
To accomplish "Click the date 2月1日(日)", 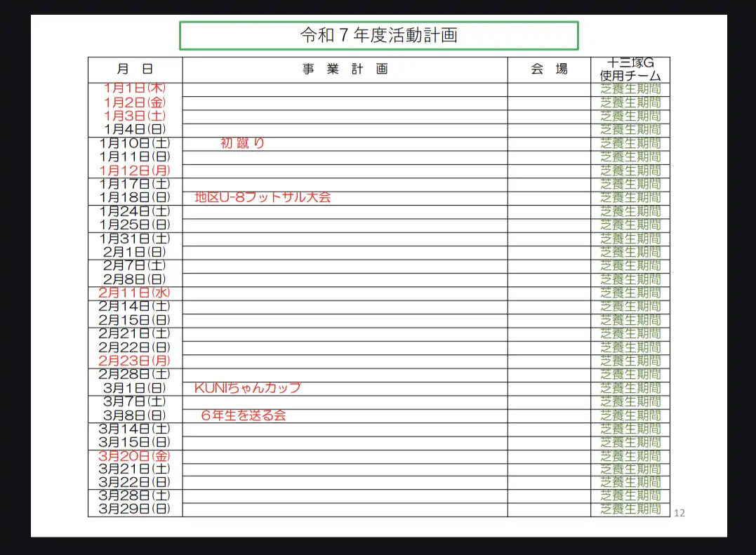I will pyautogui.click(x=135, y=252).
